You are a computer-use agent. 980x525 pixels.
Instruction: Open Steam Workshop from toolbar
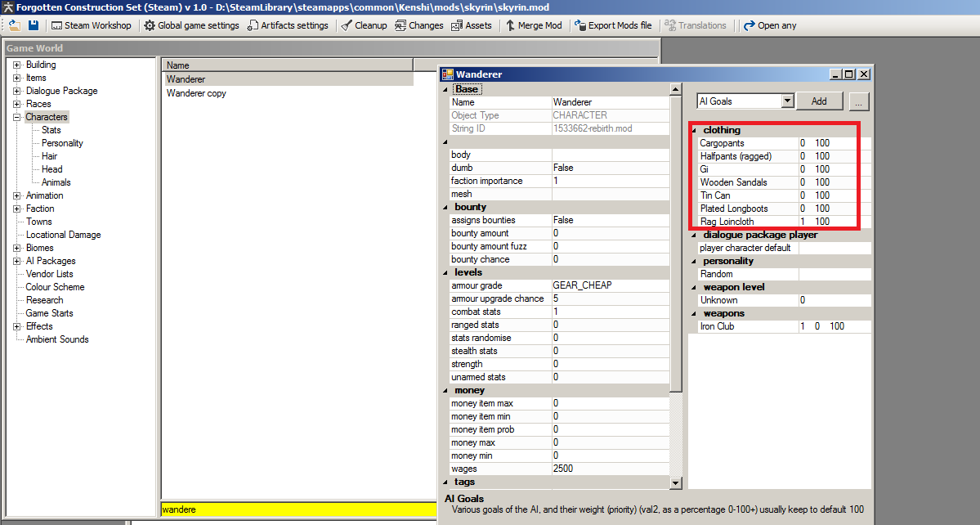(92, 25)
